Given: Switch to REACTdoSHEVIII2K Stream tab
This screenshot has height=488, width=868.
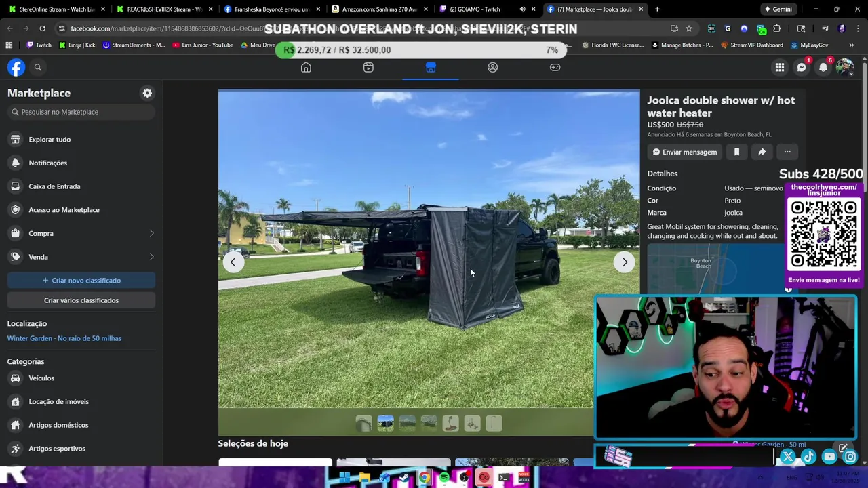Looking at the screenshot, I should coord(164,9).
